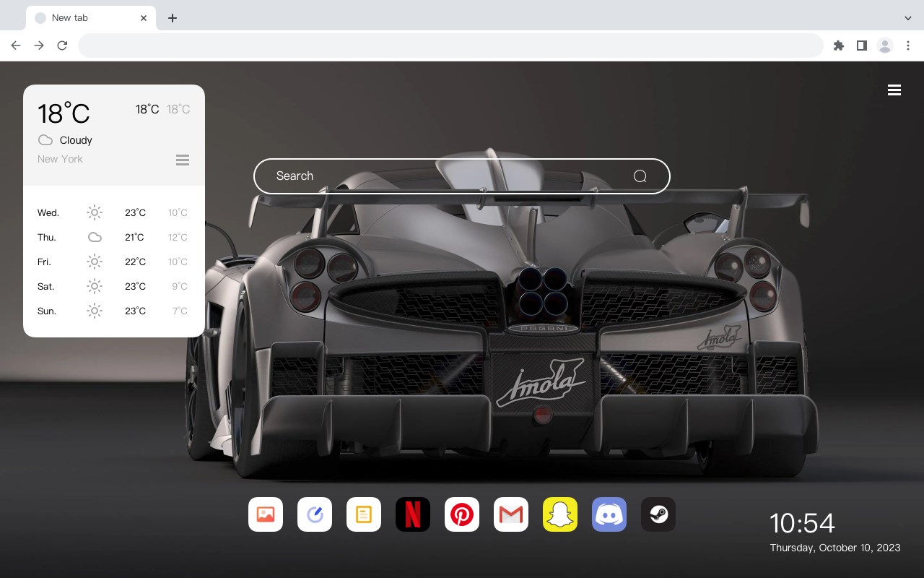The height and width of the screenshot is (578, 924).
Task: Click the date Thursday, October 10, 2023
Action: [835, 548]
